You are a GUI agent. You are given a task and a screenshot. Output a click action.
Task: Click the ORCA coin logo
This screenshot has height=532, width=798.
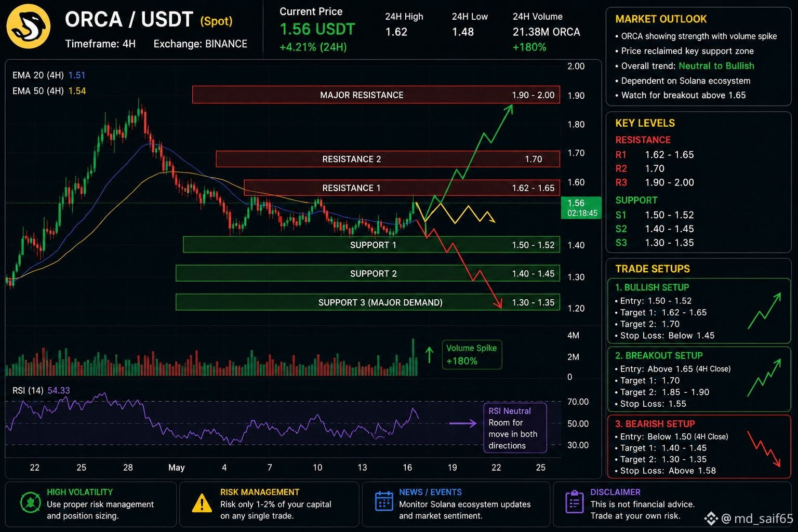point(29,26)
